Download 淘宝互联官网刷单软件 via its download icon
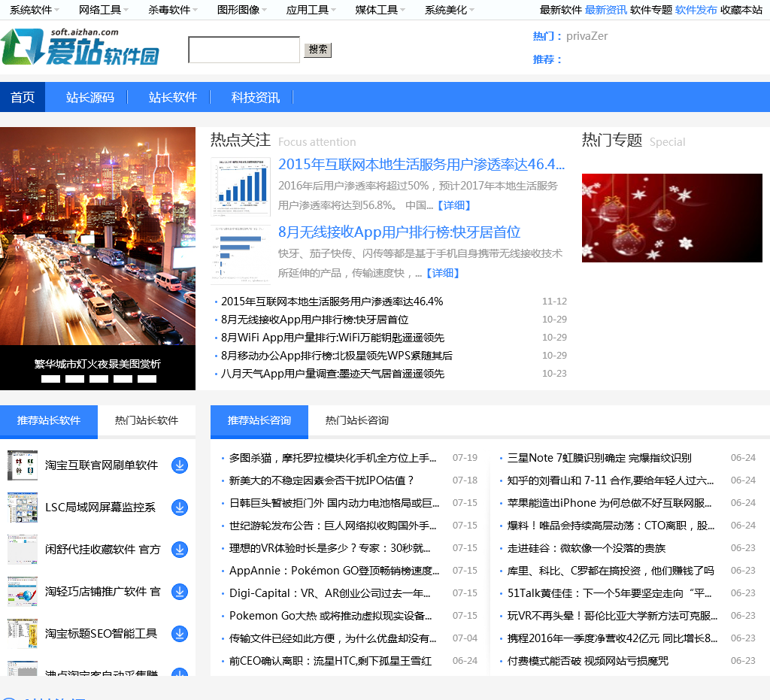The width and height of the screenshot is (770, 700). pyautogui.click(x=180, y=465)
